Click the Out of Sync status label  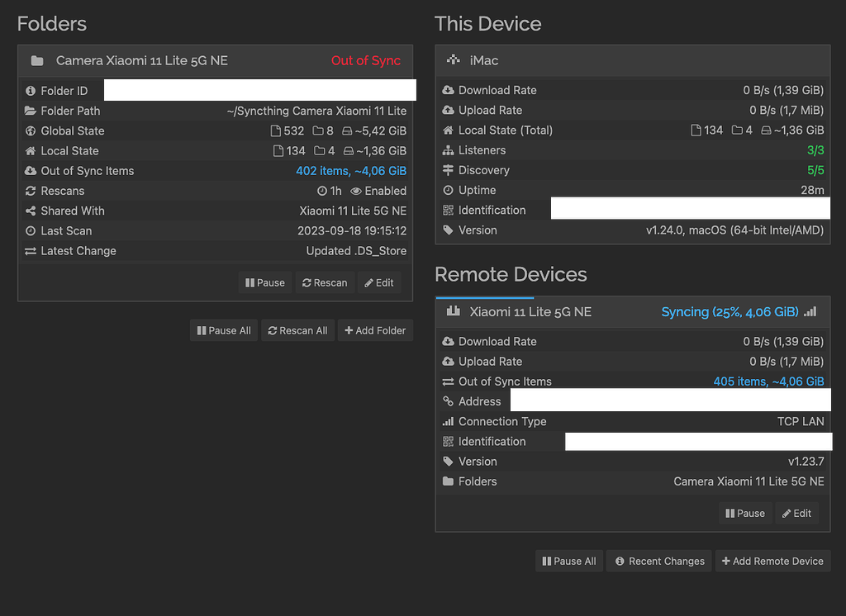coord(366,60)
